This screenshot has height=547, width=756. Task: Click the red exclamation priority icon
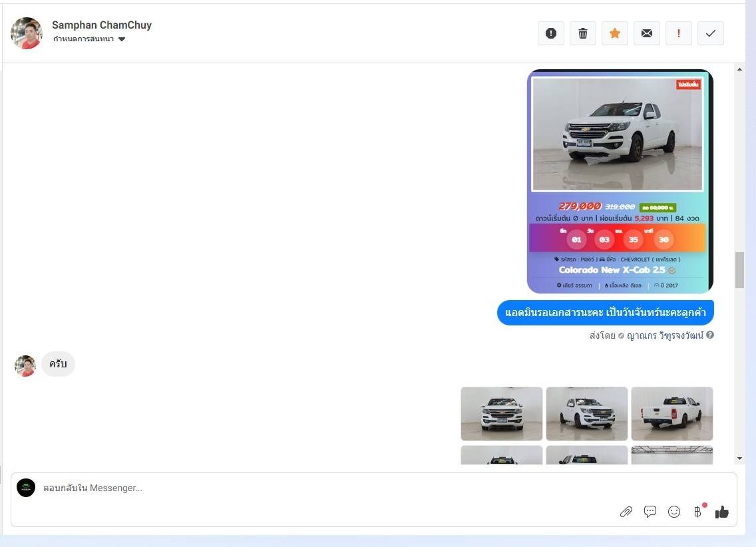click(x=678, y=33)
